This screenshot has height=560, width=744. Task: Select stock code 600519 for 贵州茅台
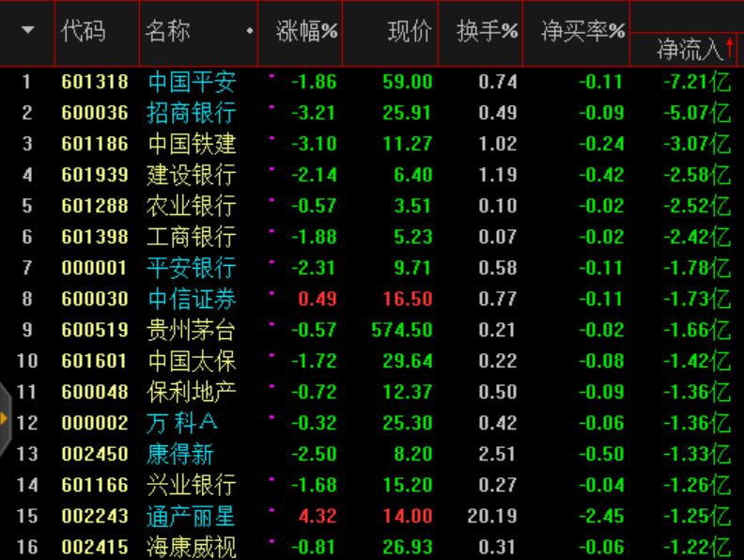click(x=94, y=331)
